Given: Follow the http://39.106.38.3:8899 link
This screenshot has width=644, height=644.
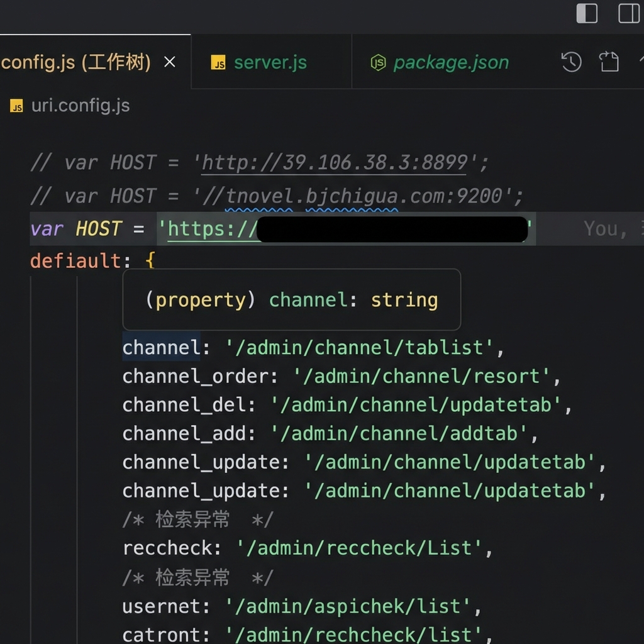Looking at the screenshot, I should 334,163.
